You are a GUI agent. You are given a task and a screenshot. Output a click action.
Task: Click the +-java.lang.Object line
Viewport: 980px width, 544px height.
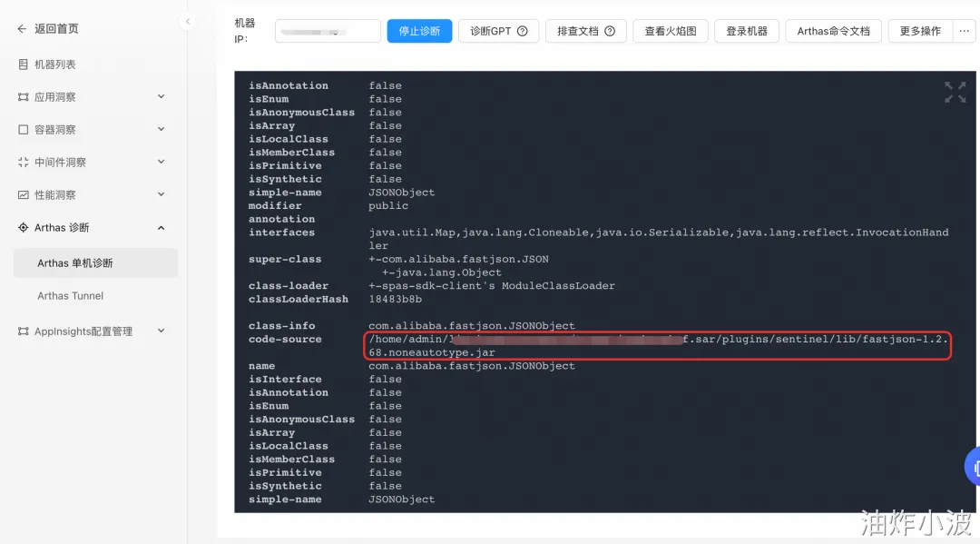pos(442,272)
